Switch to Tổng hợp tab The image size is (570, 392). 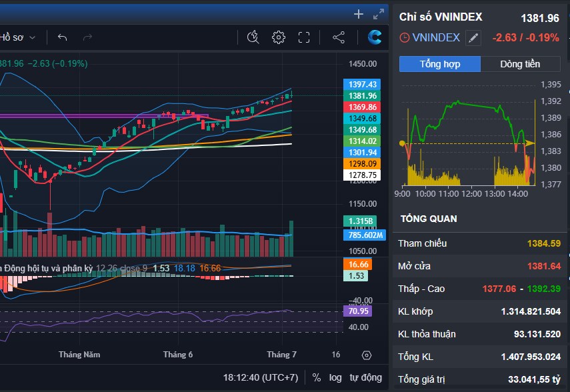click(440, 64)
